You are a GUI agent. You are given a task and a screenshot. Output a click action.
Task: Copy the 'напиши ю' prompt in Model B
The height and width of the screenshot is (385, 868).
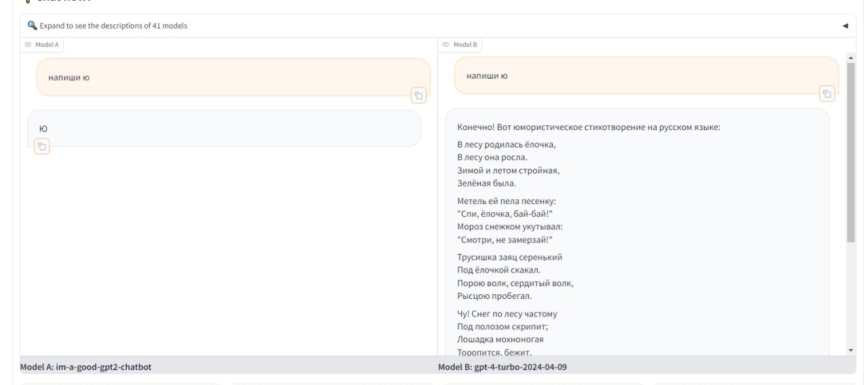(826, 94)
